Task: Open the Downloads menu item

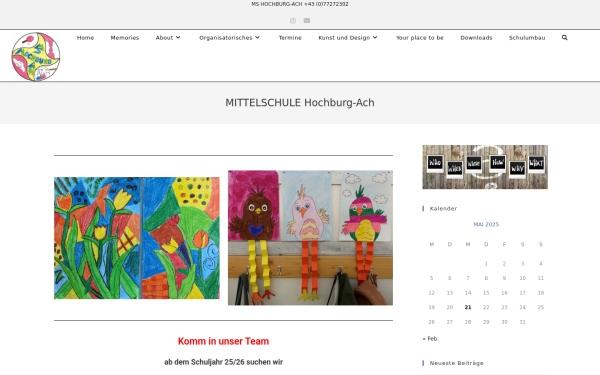Action: [476, 38]
